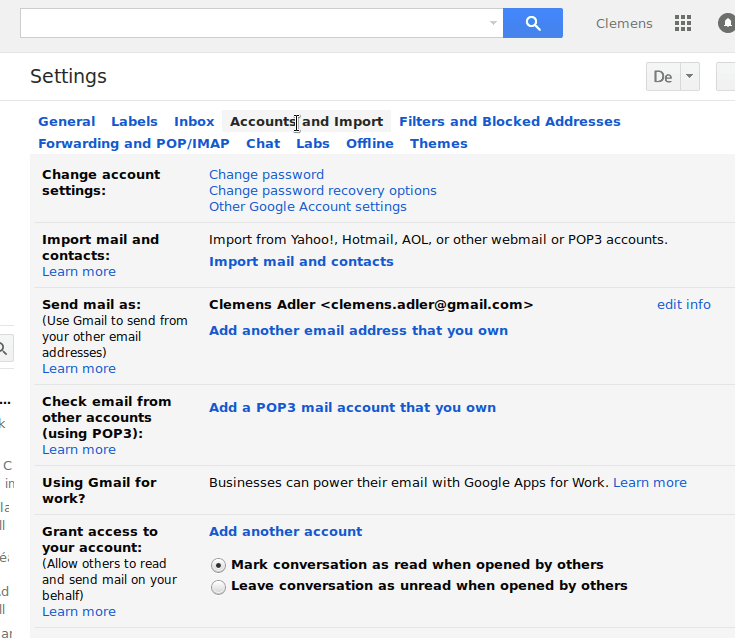Click Add another email address that you own
735x638 pixels.
pos(358,330)
